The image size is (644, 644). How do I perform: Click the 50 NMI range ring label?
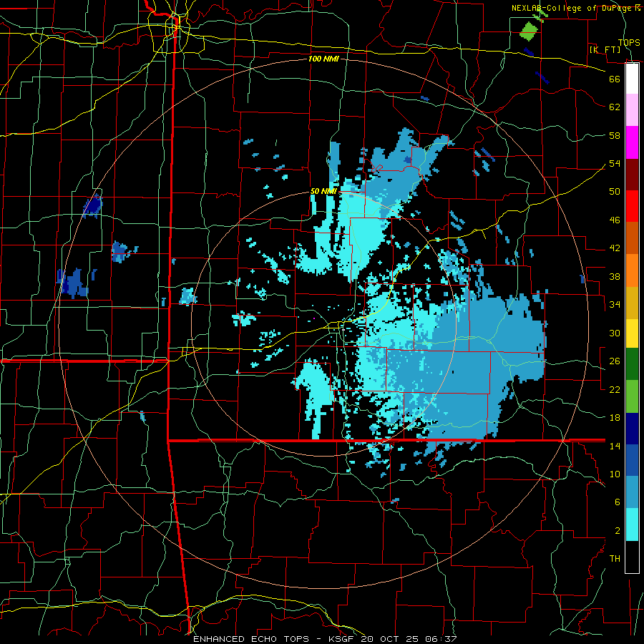point(323,191)
